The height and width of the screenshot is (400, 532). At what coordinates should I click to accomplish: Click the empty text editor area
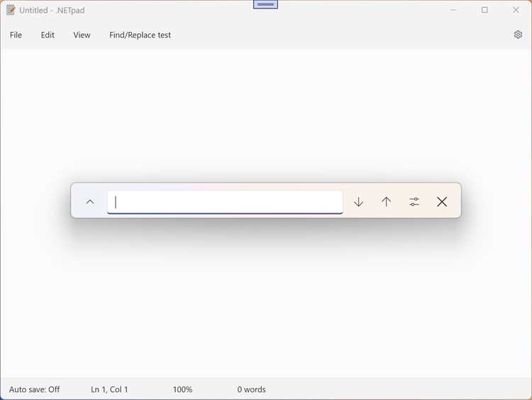point(266,305)
